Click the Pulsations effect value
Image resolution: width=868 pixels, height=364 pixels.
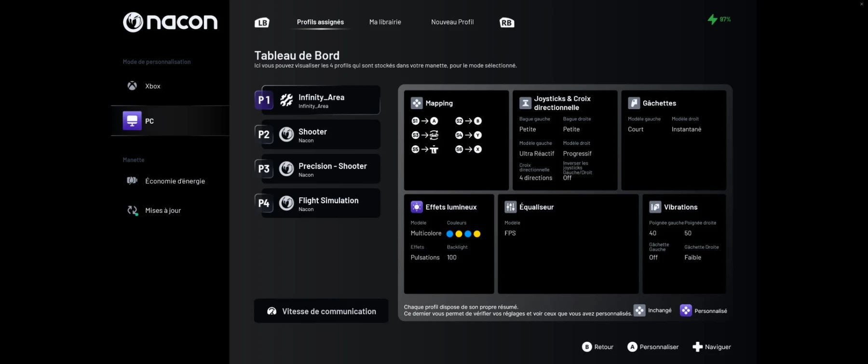[425, 257]
